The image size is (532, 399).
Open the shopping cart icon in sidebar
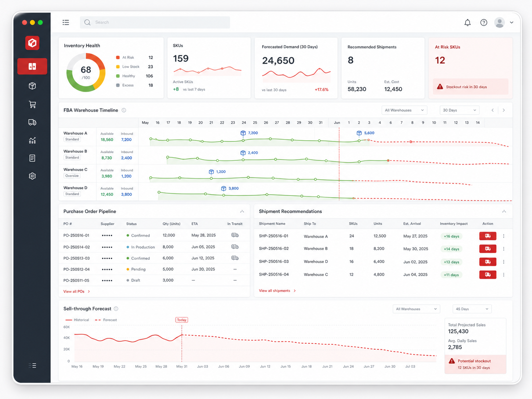point(32,104)
